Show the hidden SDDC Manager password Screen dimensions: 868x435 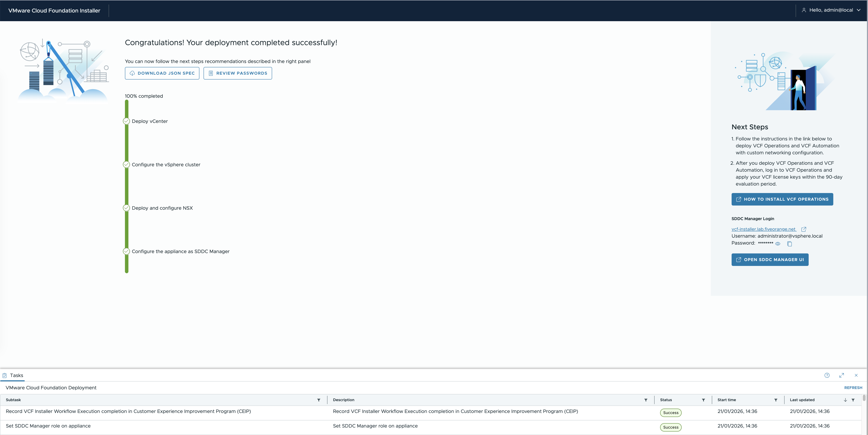pyautogui.click(x=778, y=244)
